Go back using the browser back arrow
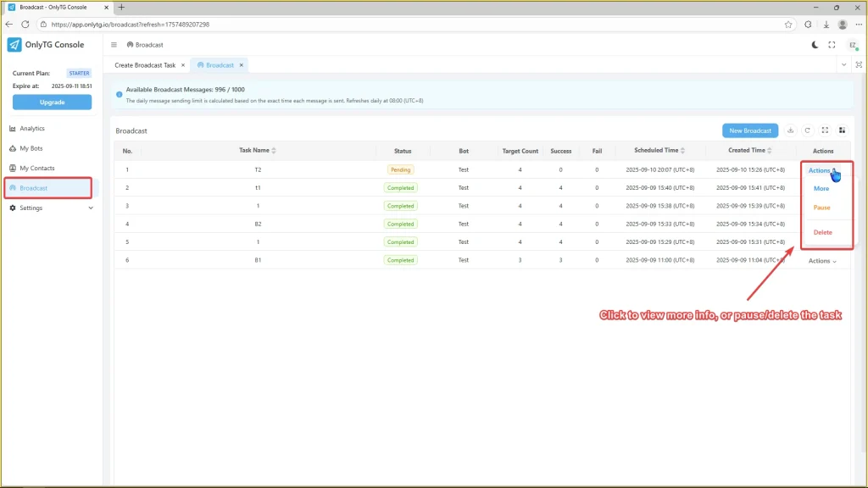This screenshot has height=488, width=868. pyautogui.click(x=8, y=25)
